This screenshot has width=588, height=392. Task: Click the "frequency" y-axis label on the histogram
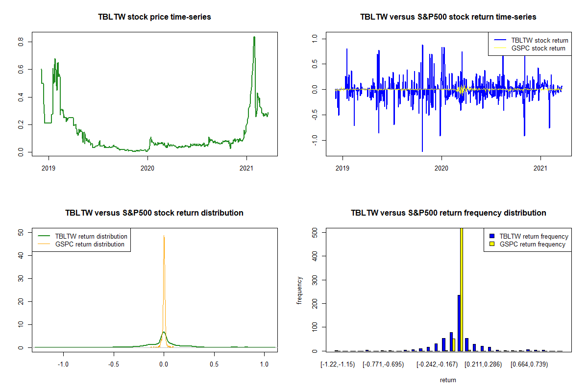(299, 290)
